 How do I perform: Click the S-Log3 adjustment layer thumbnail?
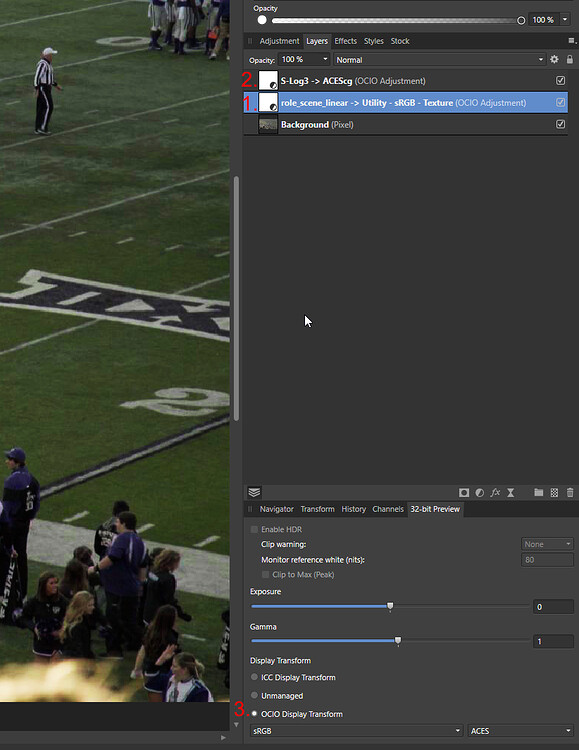click(x=268, y=81)
